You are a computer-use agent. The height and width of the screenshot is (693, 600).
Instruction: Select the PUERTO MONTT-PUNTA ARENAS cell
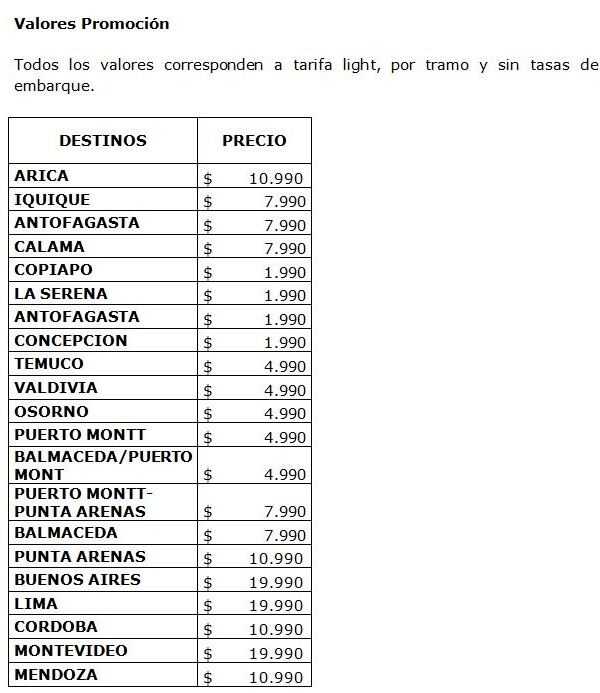103,503
